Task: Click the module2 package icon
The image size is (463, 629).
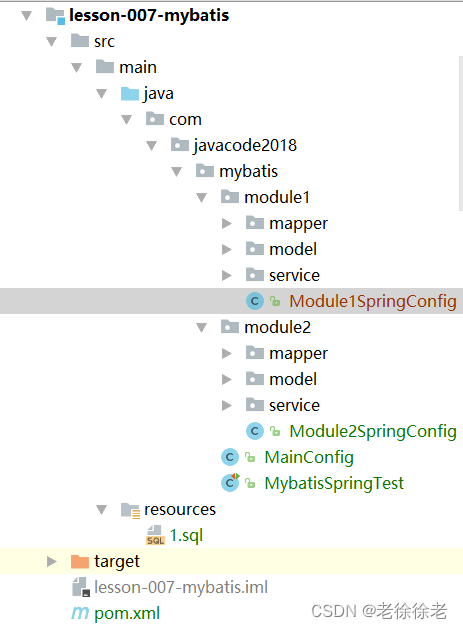Action: [x=230, y=327]
